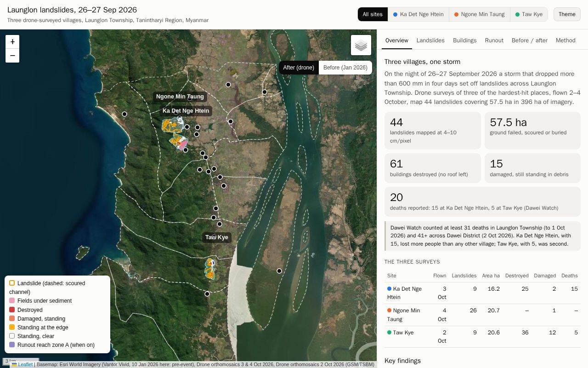Click the Key findings heading

(402, 361)
